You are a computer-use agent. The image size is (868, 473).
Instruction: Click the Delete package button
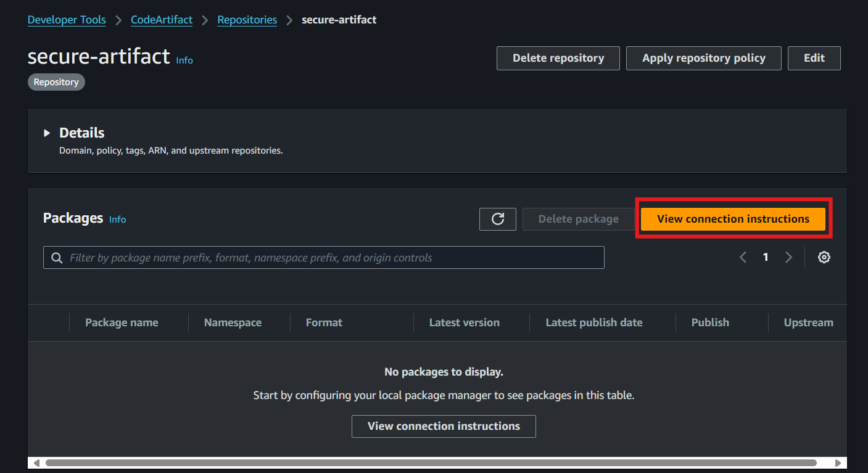point(579,219)
